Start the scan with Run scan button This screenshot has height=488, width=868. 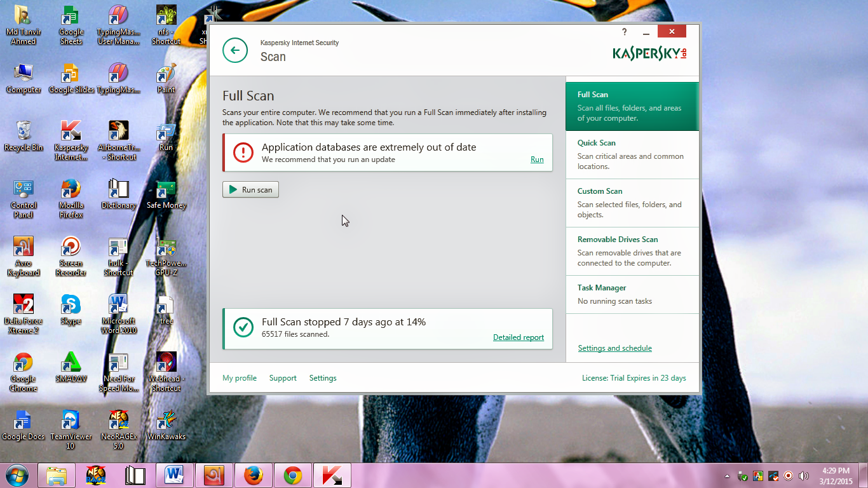coord(250,189)
